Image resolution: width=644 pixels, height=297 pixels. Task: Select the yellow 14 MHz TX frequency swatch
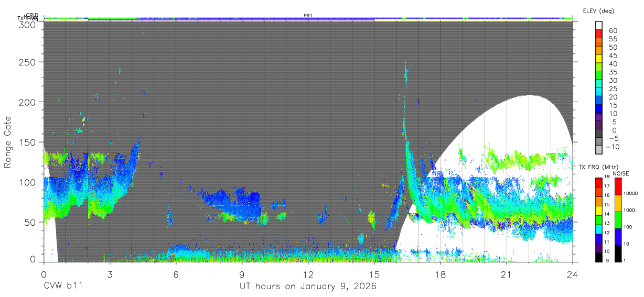point(599,210)
